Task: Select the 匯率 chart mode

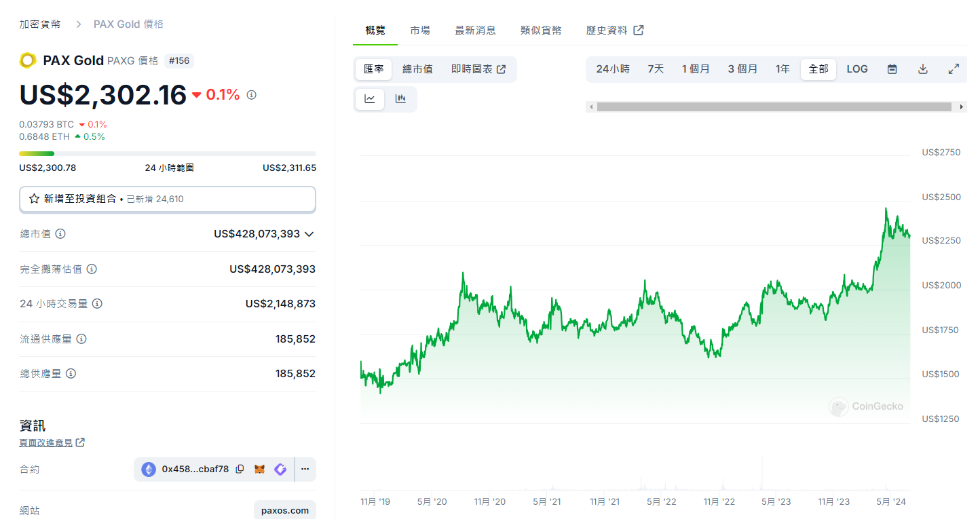Action: [374, 69]
